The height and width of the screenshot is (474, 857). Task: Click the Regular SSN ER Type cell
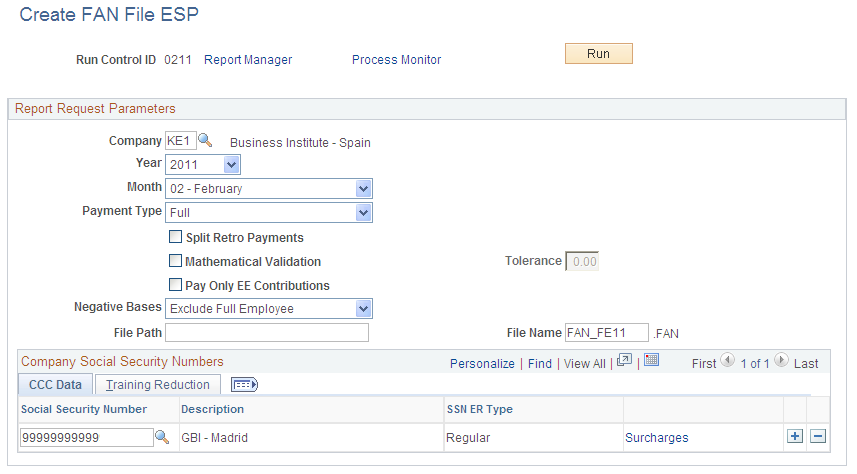point(468,438)
